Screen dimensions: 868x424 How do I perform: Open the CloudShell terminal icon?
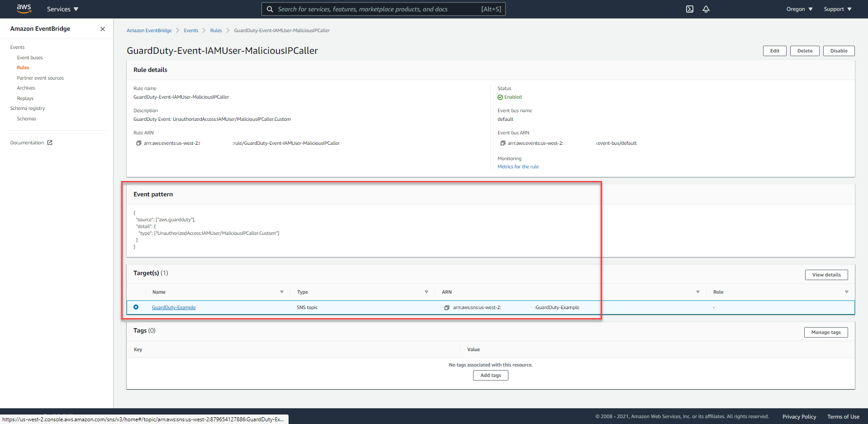point(690,9)
